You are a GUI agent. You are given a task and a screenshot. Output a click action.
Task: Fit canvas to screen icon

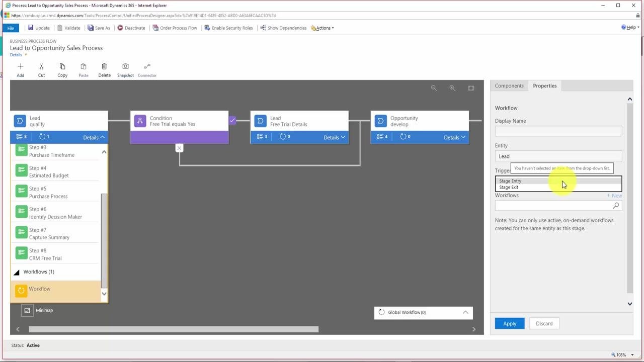coord(471,88)
